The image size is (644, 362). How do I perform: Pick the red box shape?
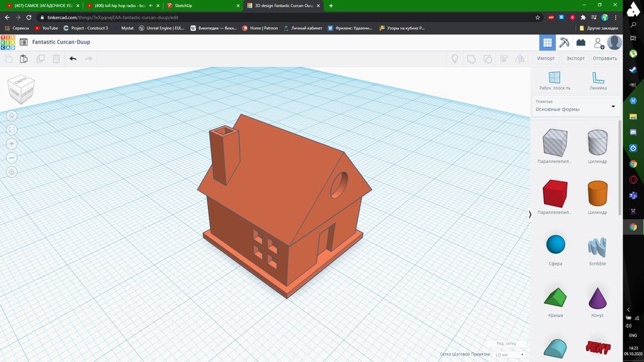554,194
